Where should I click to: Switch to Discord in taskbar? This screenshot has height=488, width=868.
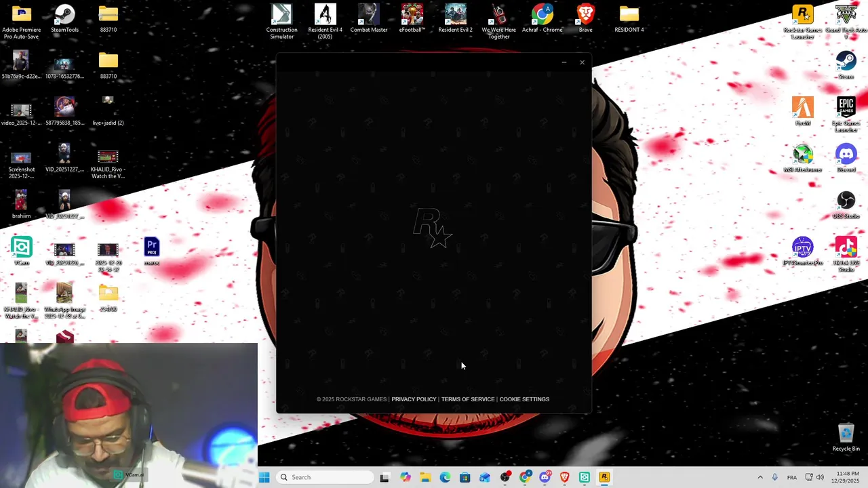(545, 477)
